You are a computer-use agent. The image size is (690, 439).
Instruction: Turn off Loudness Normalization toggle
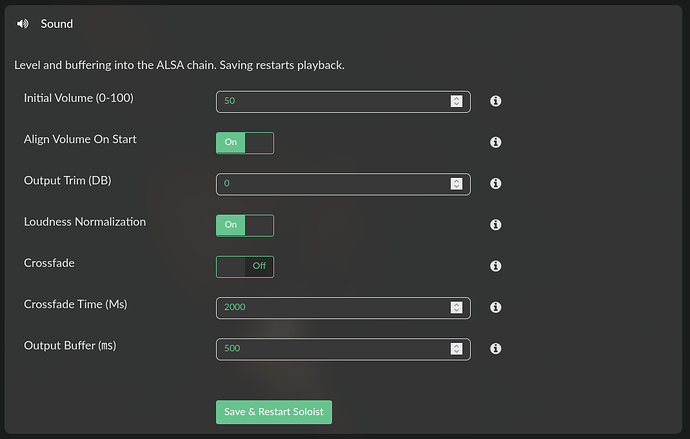pyautogui.click(x=245, y=226)
